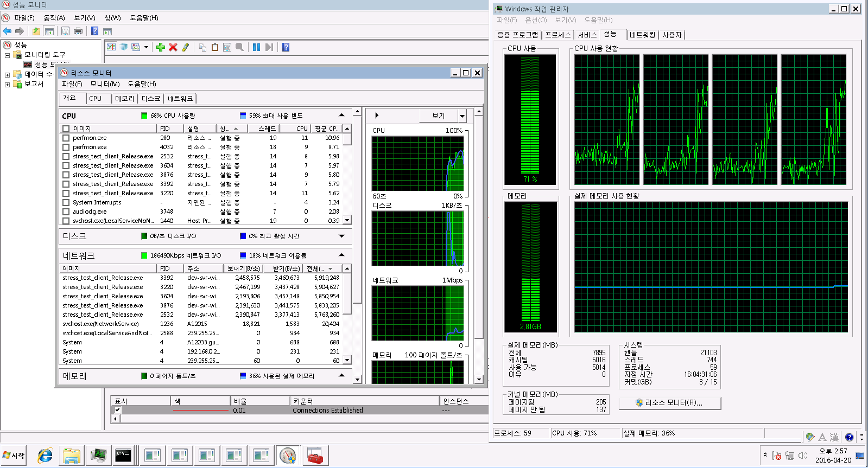
Task: Check the svchost.exe PID 1440 checkbox
Action: 66,221
